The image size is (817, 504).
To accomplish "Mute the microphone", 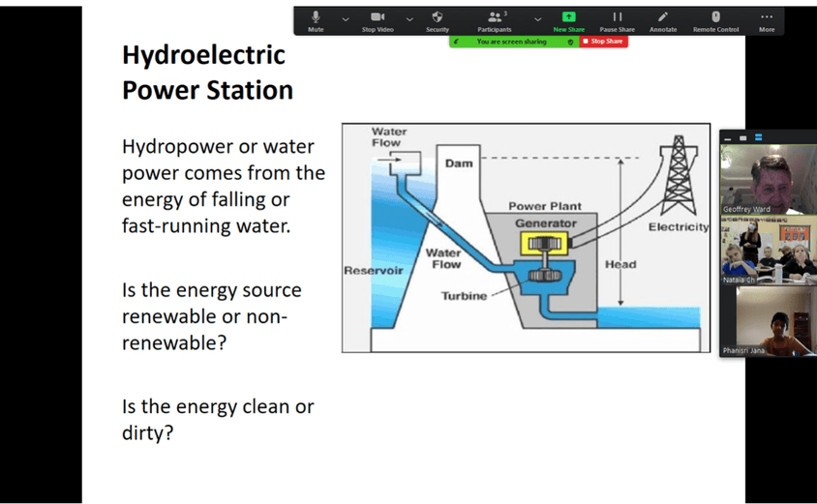I will point(316,19).
